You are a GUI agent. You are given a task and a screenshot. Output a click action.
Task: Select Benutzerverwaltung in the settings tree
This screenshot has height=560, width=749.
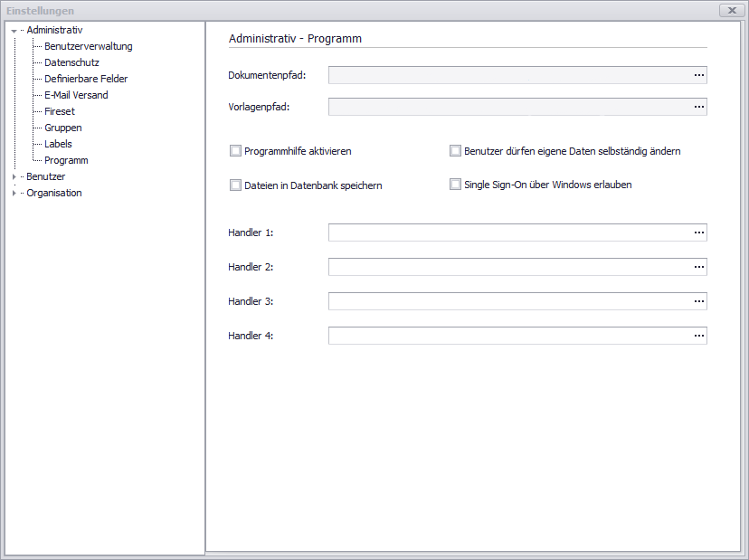88,46
